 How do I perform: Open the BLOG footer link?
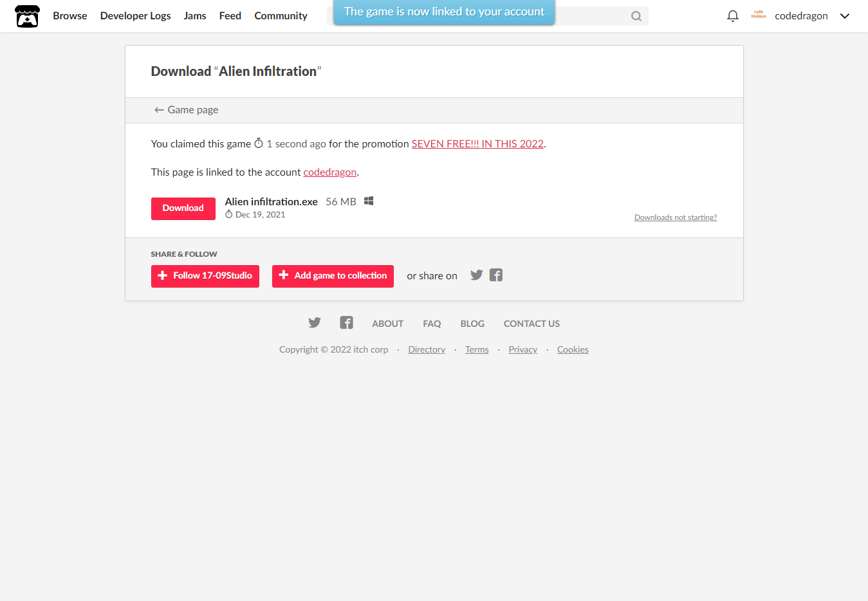click(473, 324)
